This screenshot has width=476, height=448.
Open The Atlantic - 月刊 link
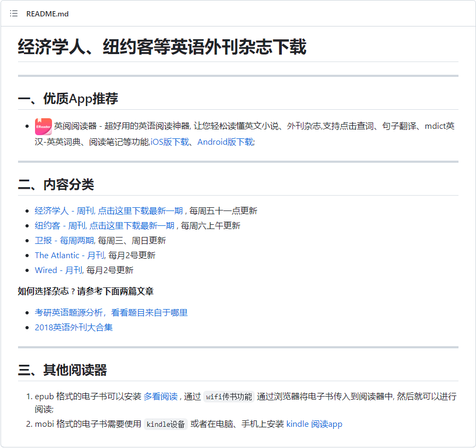click(x=70, y=255)
